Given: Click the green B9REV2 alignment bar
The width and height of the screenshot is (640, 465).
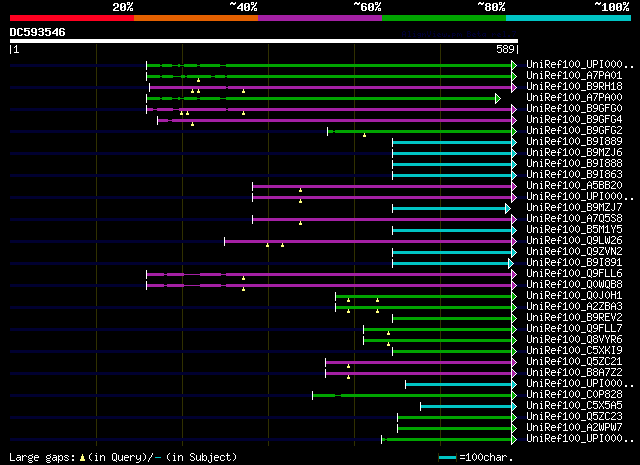Looking at the screenshot, I should [452, 319].
